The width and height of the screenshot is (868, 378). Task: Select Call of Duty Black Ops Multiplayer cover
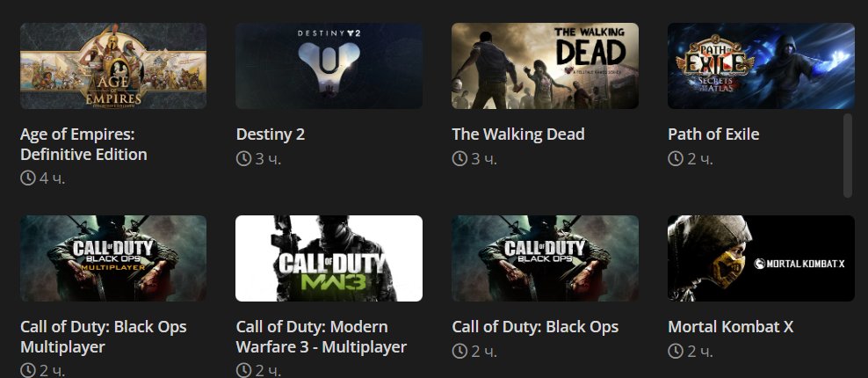coord(113,258)
